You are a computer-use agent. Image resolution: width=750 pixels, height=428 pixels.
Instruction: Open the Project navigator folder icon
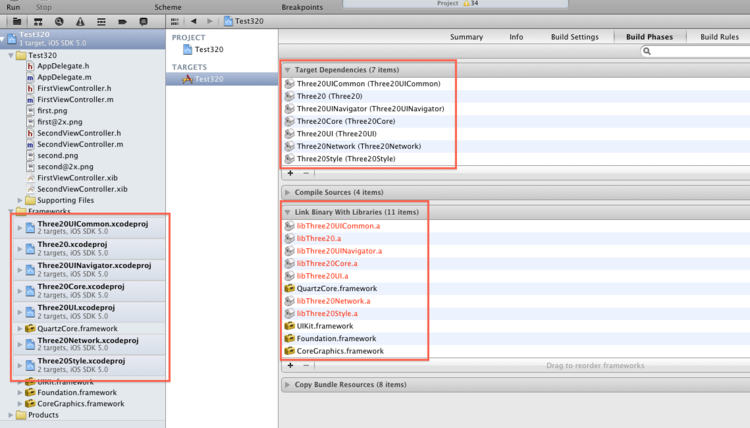pos(17,22)
